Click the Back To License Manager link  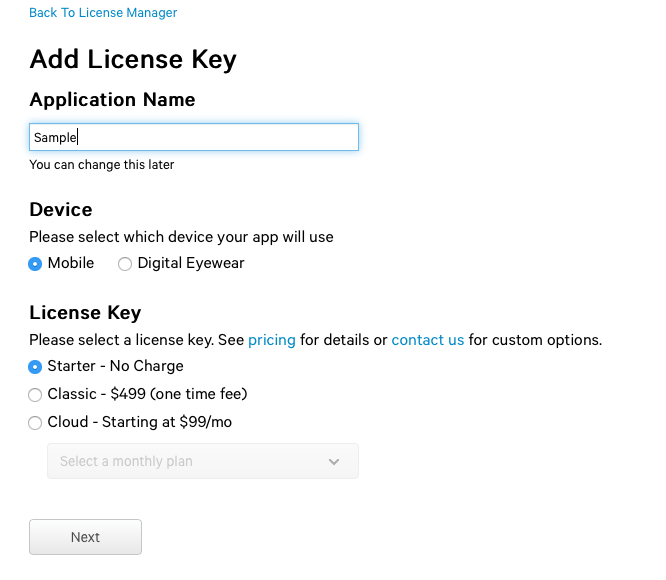point(103,13)
